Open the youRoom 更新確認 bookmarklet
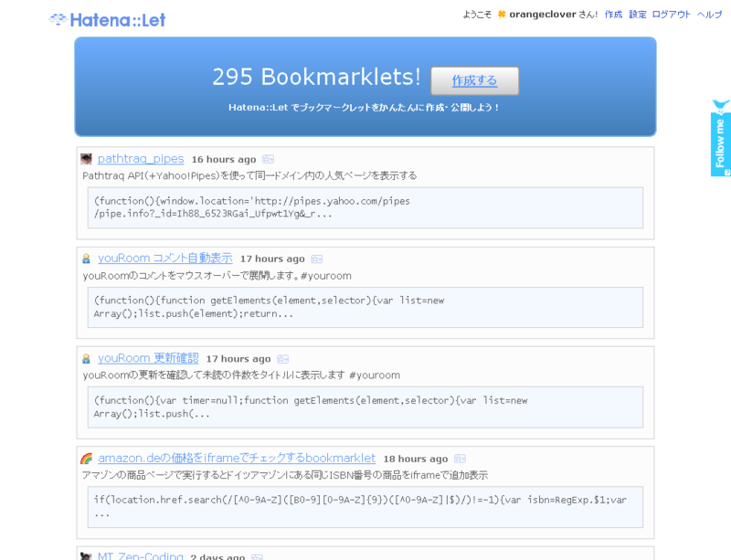Viewport: 731px width, 560px height. point(151,358)
